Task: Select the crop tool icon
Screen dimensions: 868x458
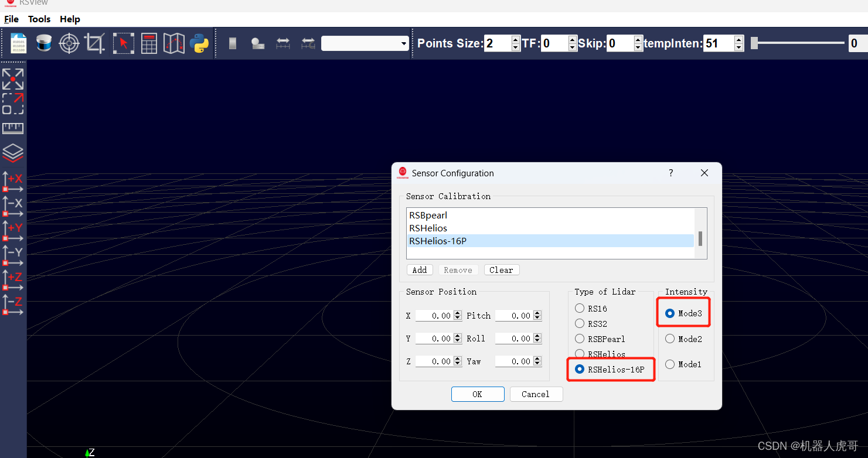Action: [x=94, y=43]
